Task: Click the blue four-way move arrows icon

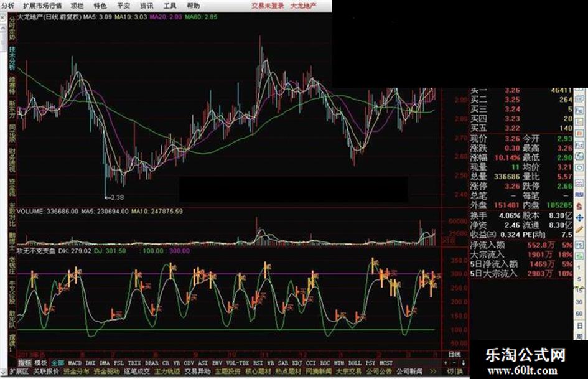Action: tap(579, 218)
